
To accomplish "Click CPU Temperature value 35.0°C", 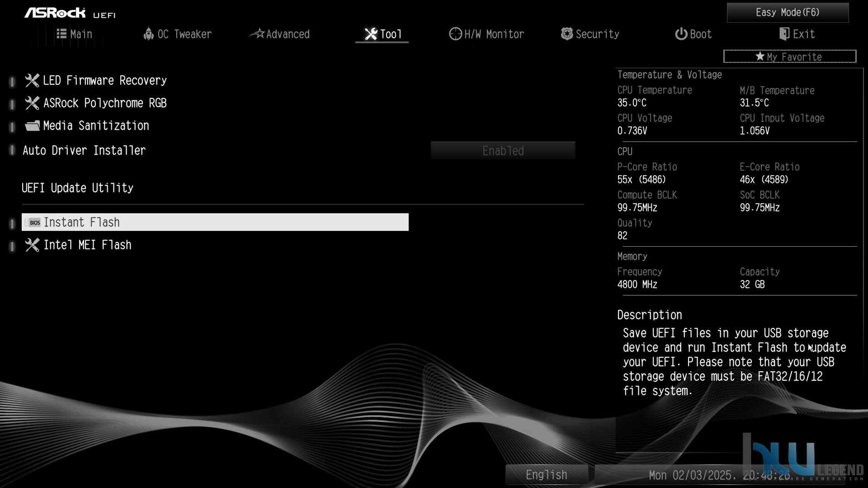I will click(632, 103).
